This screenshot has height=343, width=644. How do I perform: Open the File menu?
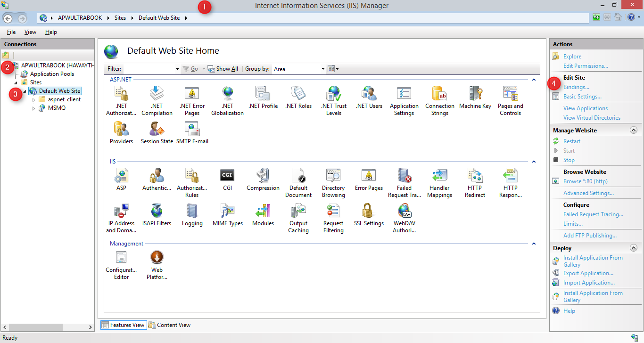tap(11, 32)
